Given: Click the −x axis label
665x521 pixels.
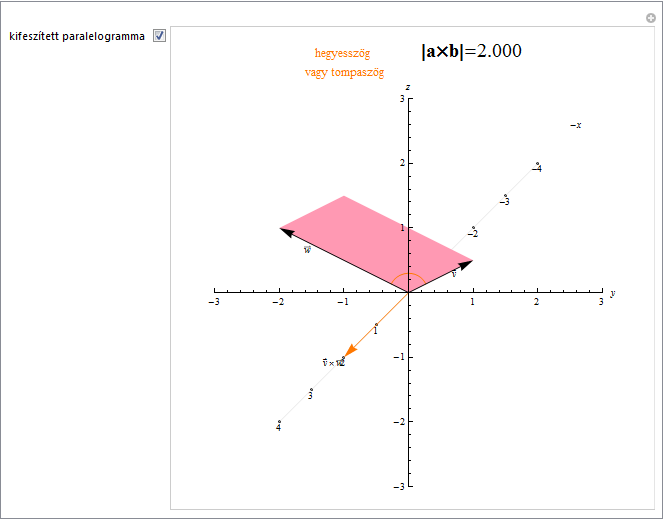Looking at the screenshot, I should tap(575, 125).
